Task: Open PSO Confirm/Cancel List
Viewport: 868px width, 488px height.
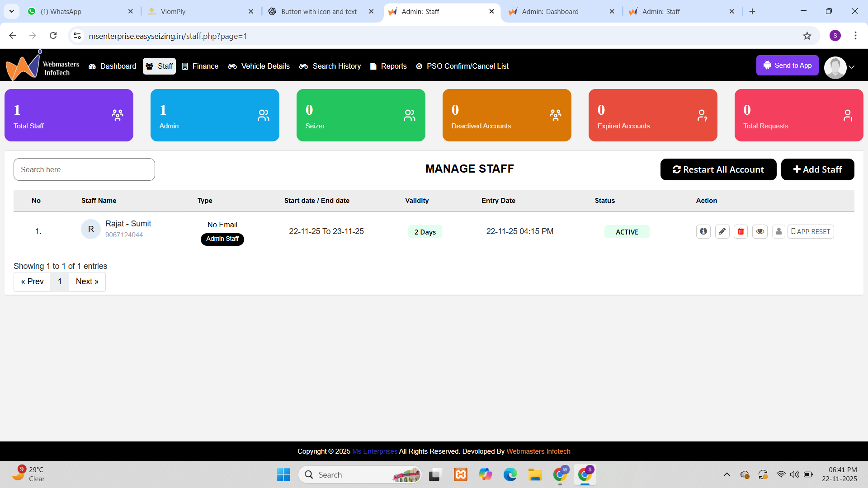Action: (462, 66)
